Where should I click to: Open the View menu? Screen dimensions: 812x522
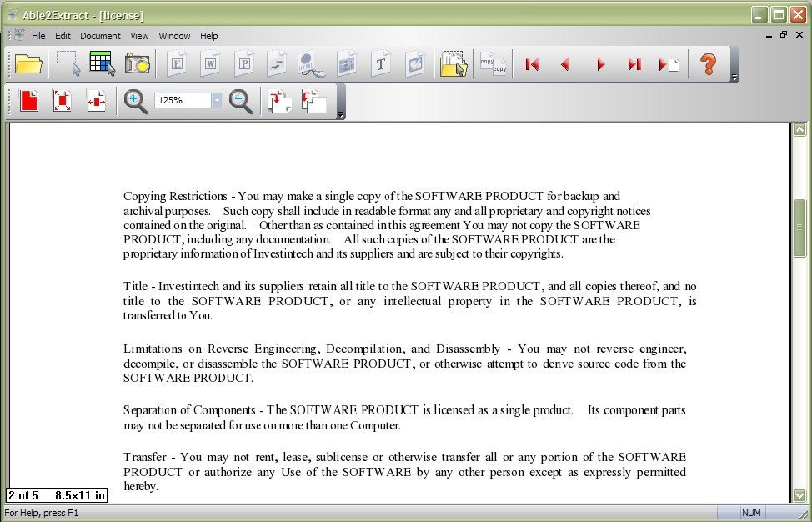click(x=139, y=36)
